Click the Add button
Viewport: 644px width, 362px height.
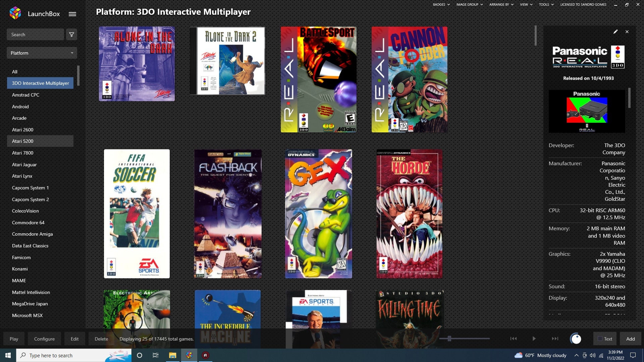coord(630,339)
